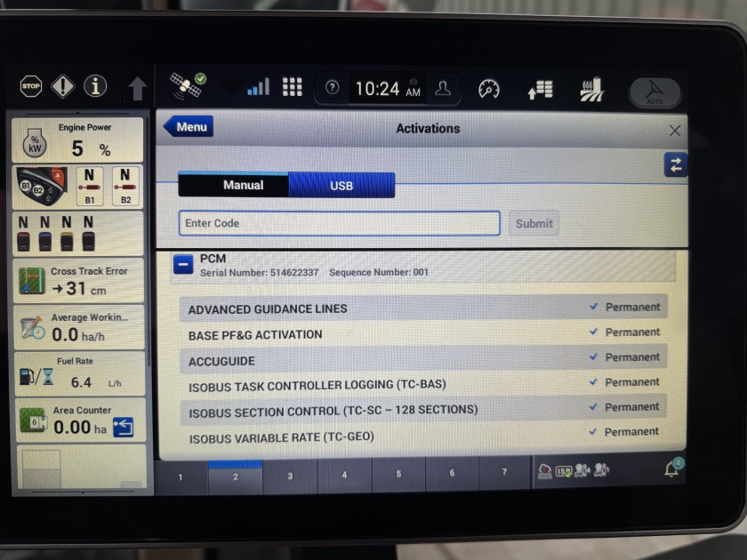Screen dimensions: 747x560
Task: Open the app grid menu icon
Action: click(293, 87)
